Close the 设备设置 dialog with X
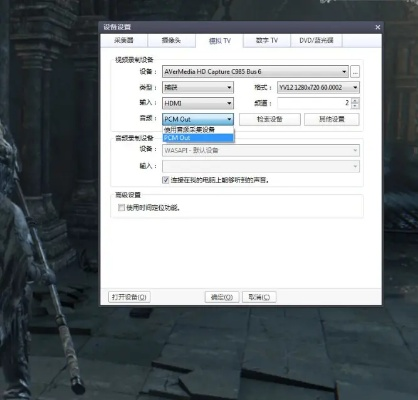 (377, 27)
